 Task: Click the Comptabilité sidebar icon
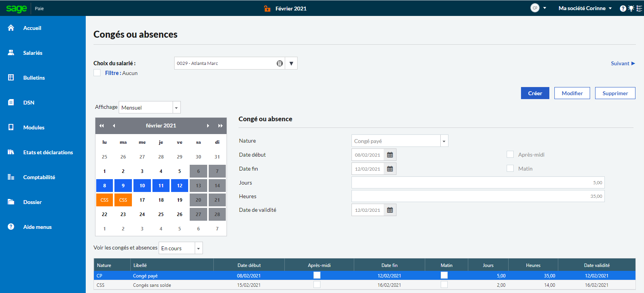pos(11,177)
